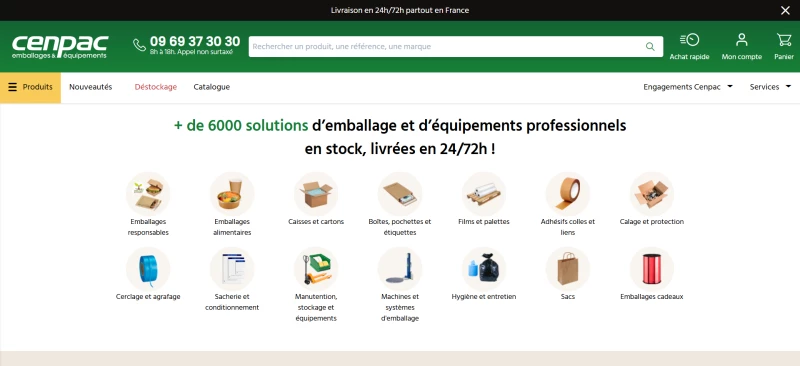
Task: Call the 09 69 37 30 30 number
Action: [x=195, y=41]
